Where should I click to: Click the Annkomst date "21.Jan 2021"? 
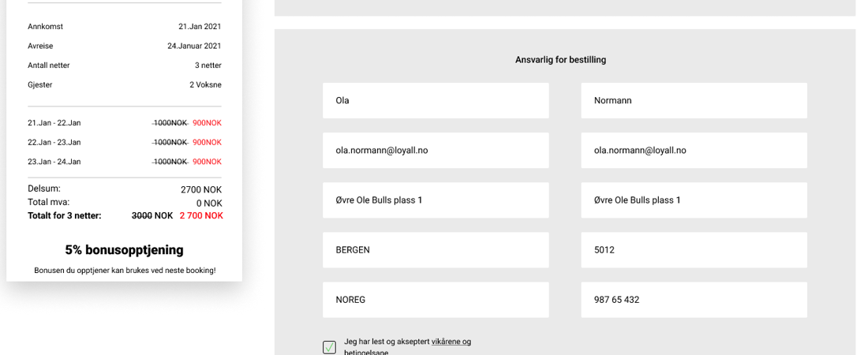pyautogui.click(x=200, y=27)
